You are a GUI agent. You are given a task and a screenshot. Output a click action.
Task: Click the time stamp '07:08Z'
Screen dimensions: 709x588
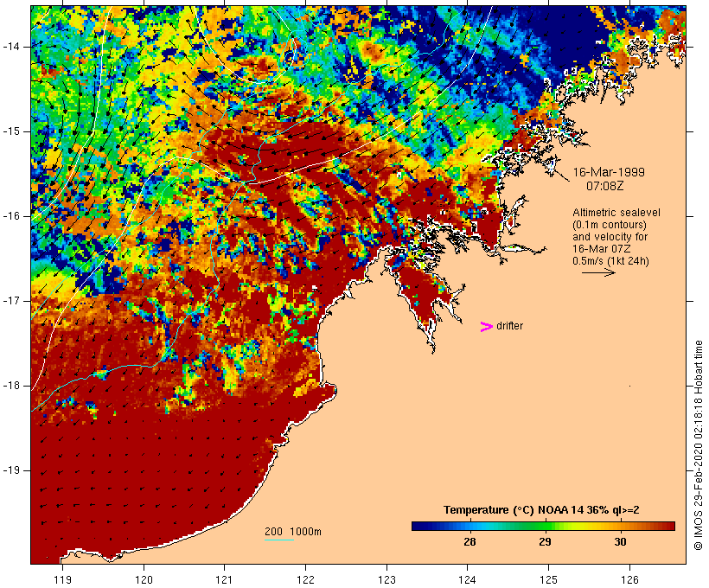coord(605,186)
